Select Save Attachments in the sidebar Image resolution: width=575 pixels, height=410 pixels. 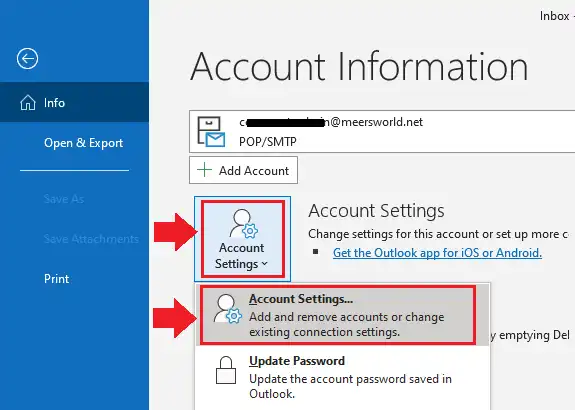pyautogui.click(x=91, y=239)
